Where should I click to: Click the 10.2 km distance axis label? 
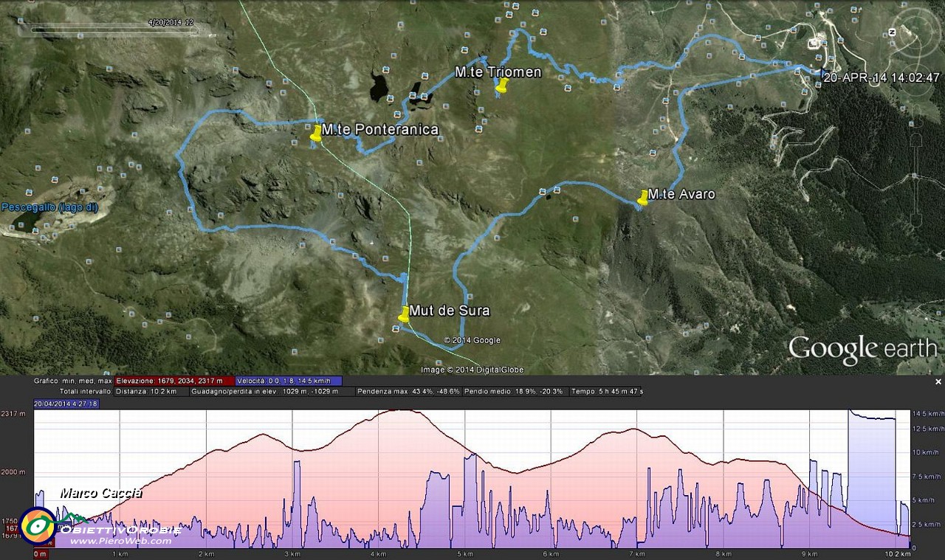pos(898,553)
